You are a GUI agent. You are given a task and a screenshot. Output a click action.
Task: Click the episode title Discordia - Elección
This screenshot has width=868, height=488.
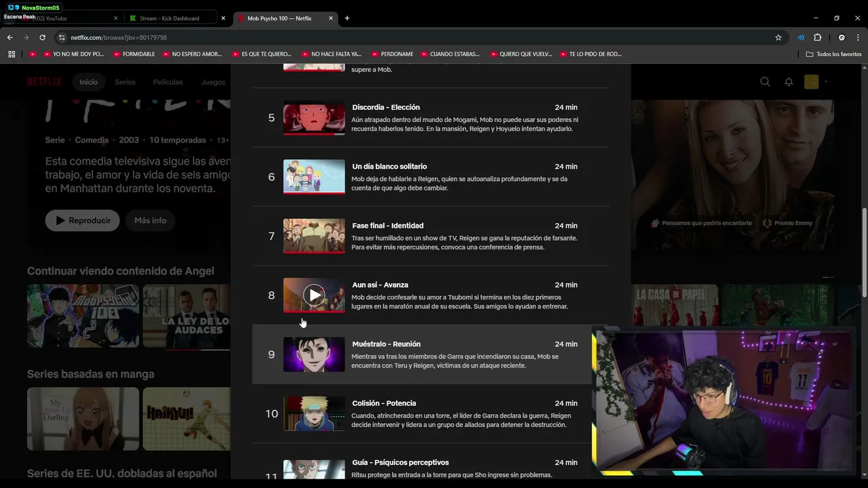point(386,107)
